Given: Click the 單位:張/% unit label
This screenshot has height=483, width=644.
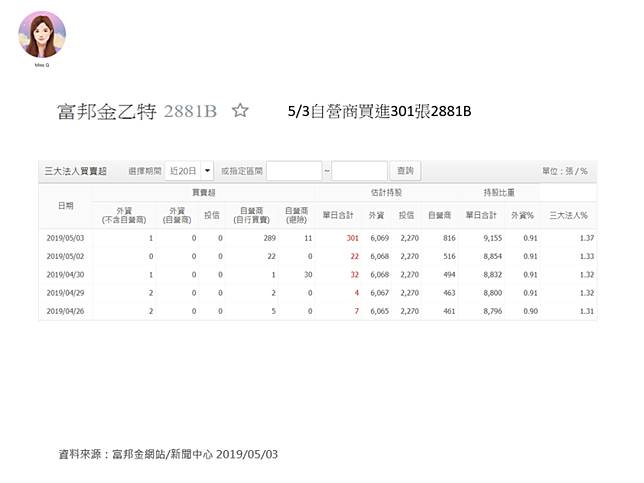Looking at the screenshot, I should [x=565, y=171].
